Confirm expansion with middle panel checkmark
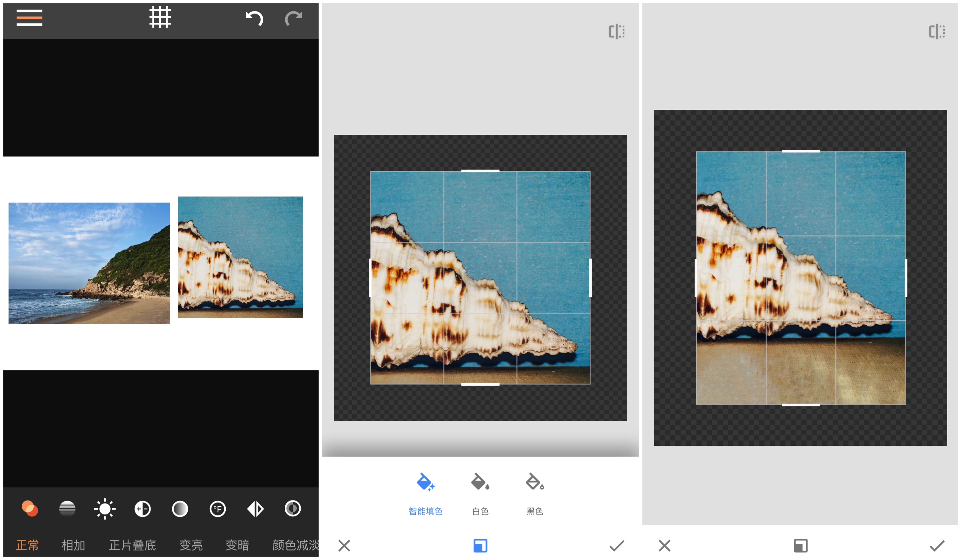961x560 pixels. [617, 545]
